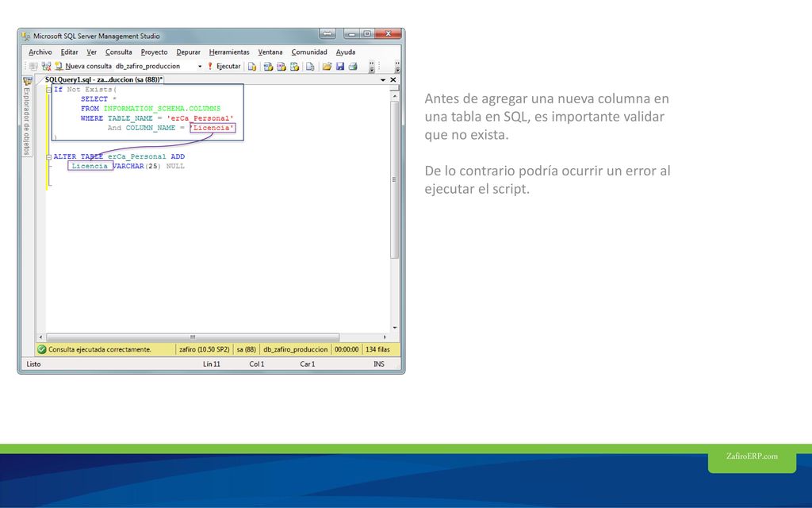Click 'Col 1' in bottom status bar

[257, 364]
